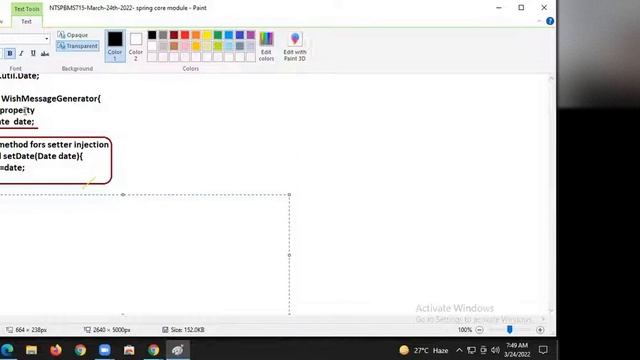Open the Action Center notifications icon
The image size is (640, 360).
(543, 350)
